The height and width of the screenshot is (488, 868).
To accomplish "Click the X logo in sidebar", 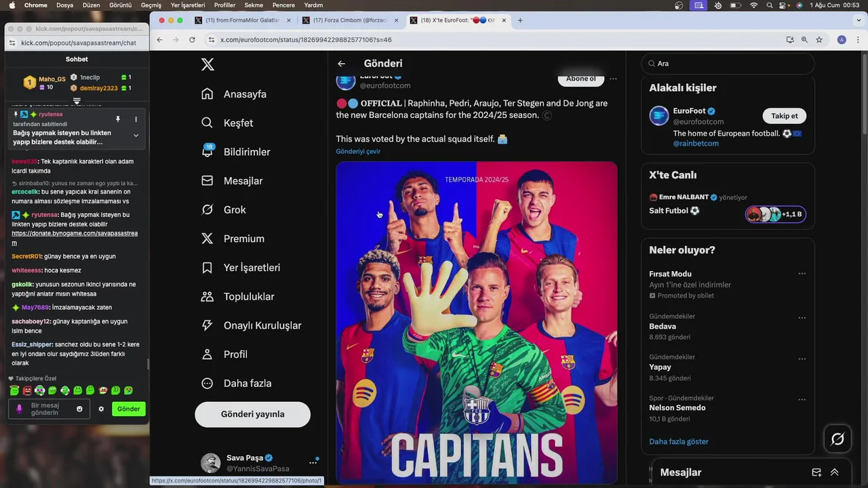I will pyautogui.click(x=208, y=64).
